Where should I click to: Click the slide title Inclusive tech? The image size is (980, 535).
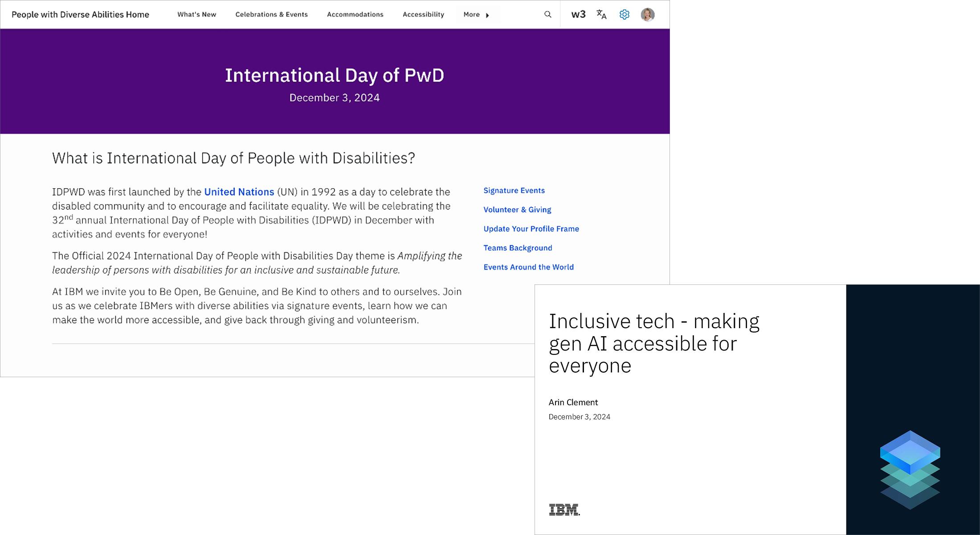(654, 343)
